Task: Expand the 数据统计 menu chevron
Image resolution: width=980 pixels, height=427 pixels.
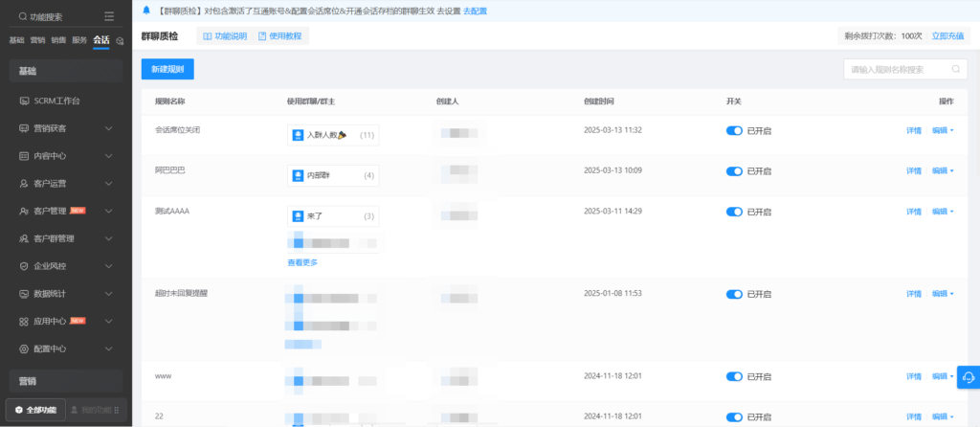Action: pyautogui.click(x=109, y=293)
